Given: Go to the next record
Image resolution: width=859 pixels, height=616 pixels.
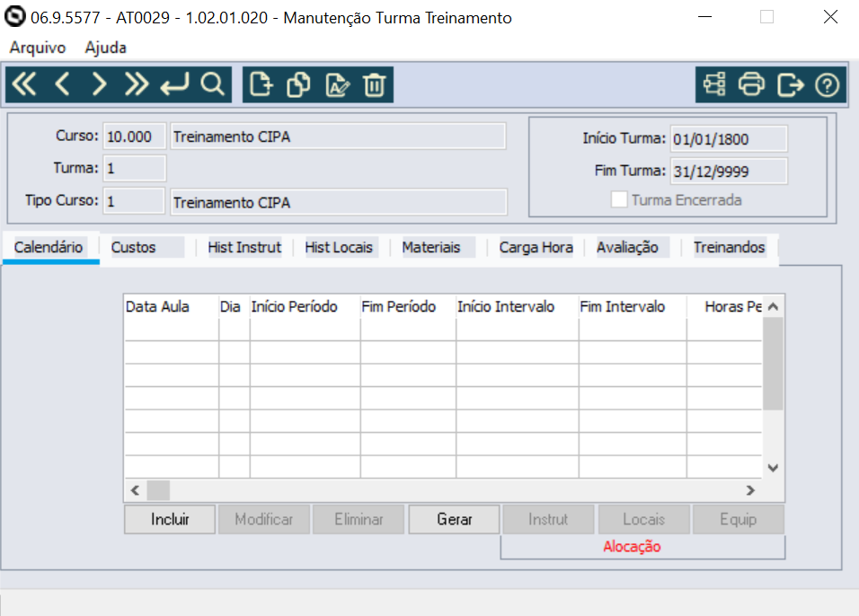Looking at the screenshot, I should tap(99, 84).
